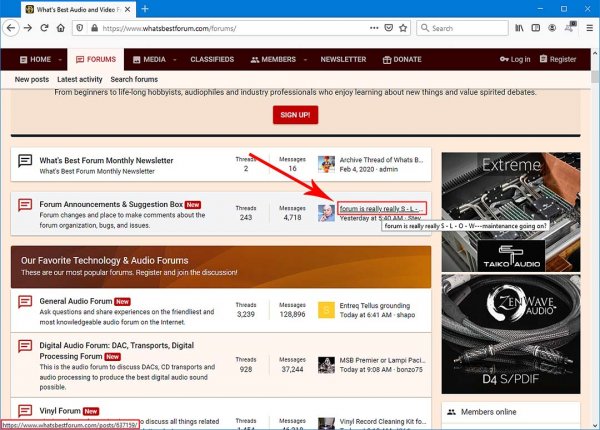The height and width of the screenshot is (430, 600).
Task: Click the browser Forward arrow
Action: click(28, 28)
